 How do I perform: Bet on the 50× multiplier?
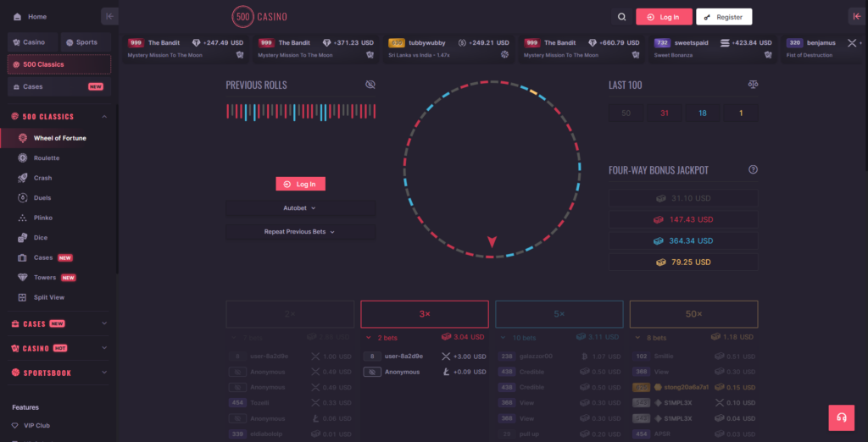point(693,314)
